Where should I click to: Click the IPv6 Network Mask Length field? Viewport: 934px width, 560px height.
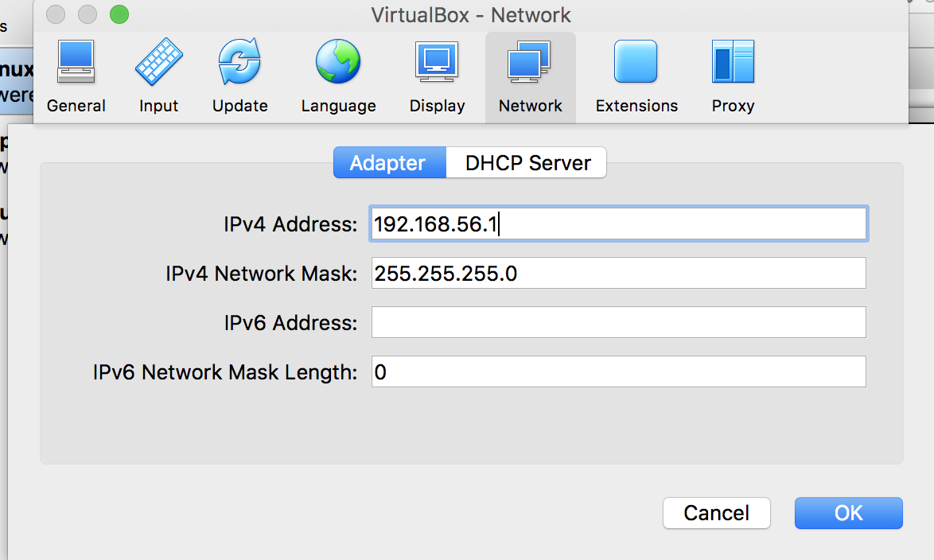(618, 371)
